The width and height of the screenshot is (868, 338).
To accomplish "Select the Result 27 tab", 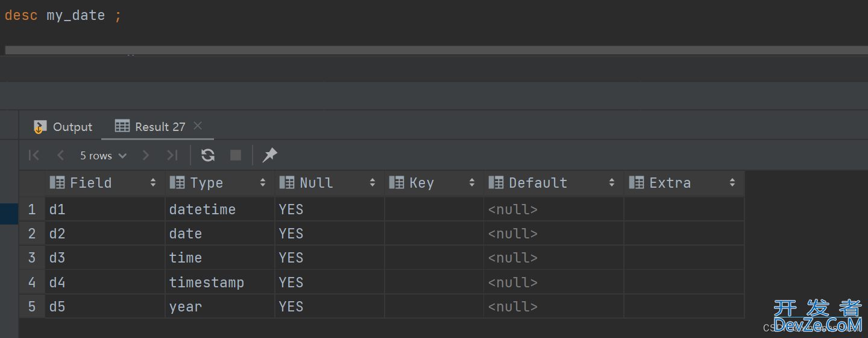I will pos(151,127).
